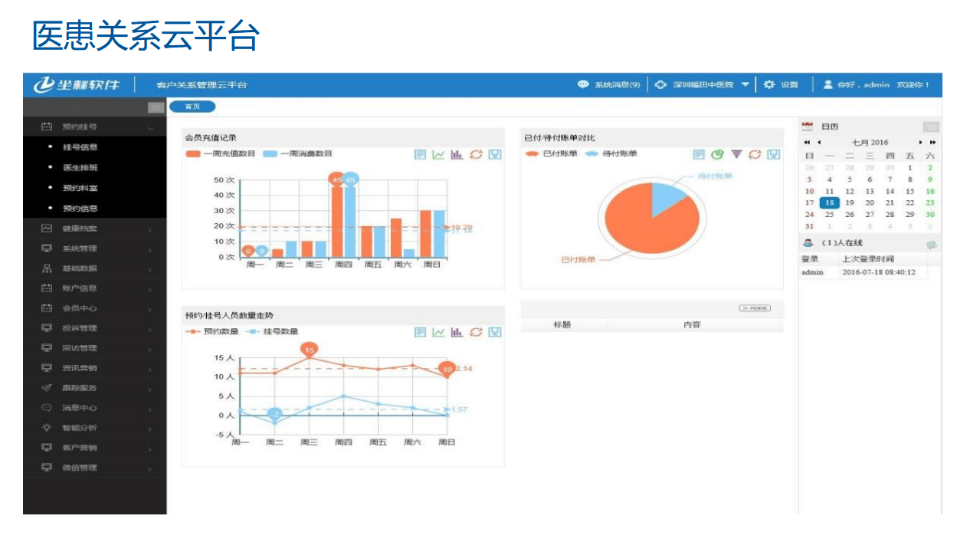Jump to previous year in calendar
The image size is (980, 552).
click(x=807, y=143)
